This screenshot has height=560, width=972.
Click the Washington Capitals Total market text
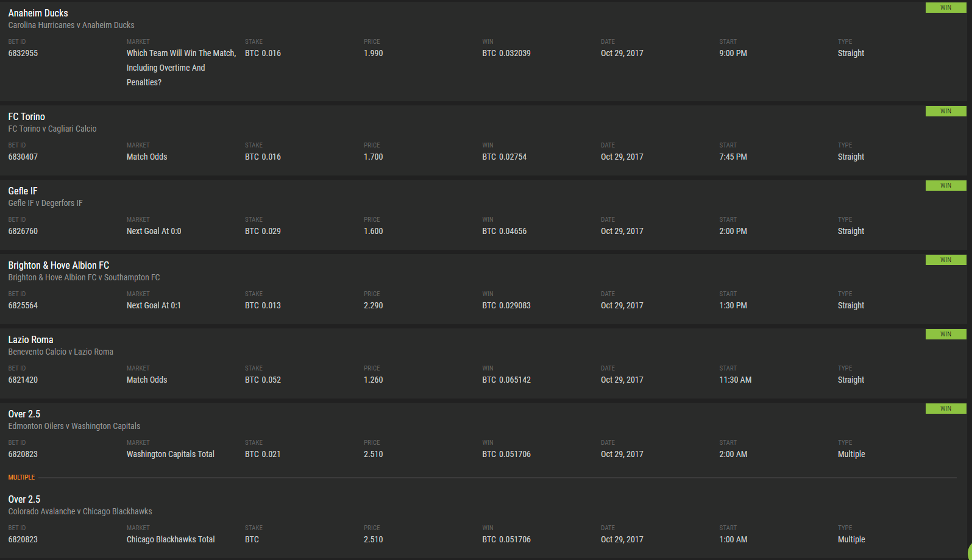[170, 454]
